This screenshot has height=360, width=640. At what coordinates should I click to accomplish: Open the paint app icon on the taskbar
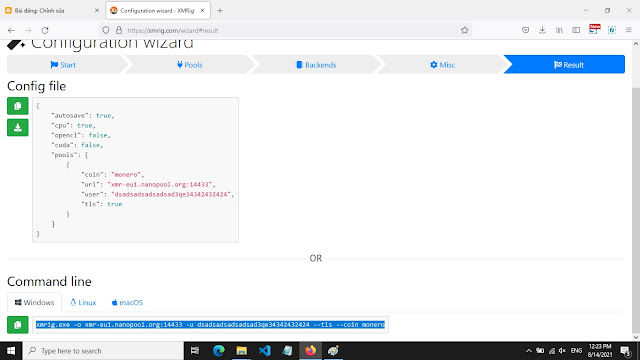click(333, 351)
